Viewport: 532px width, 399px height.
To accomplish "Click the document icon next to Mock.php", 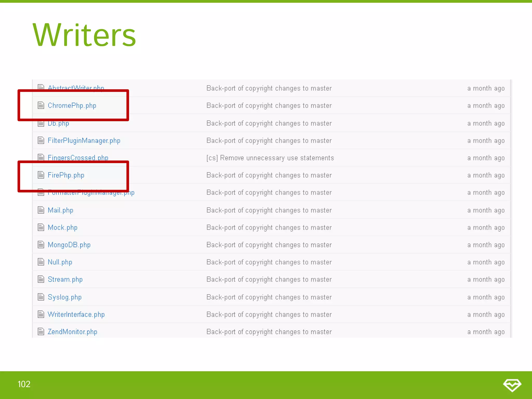I will point(41,228).
